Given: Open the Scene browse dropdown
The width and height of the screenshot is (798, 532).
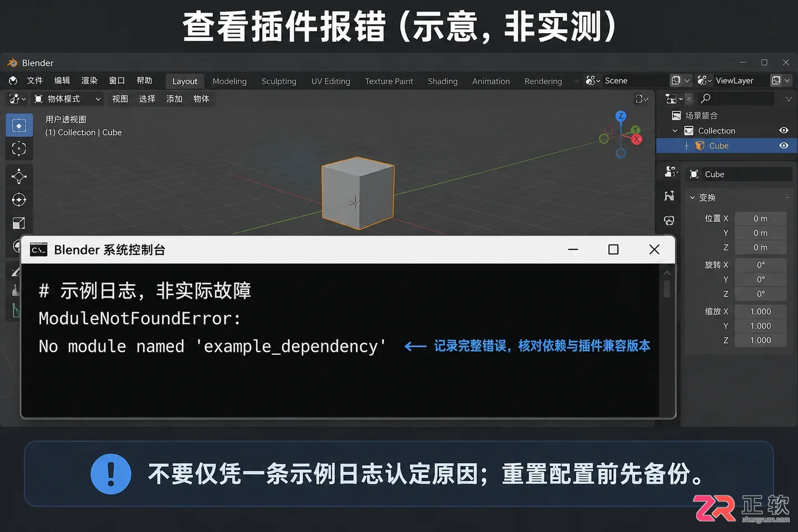Looking at the screenshot, I should pos(592,81).
